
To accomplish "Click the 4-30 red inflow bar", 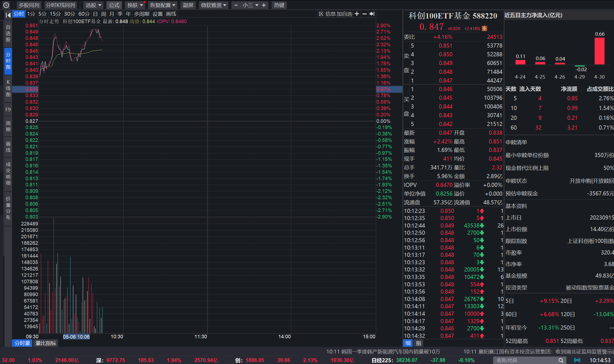I will (x=599, y=51).
